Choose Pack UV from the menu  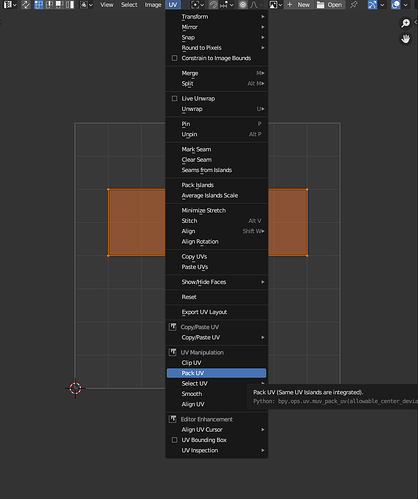(217, 373)
